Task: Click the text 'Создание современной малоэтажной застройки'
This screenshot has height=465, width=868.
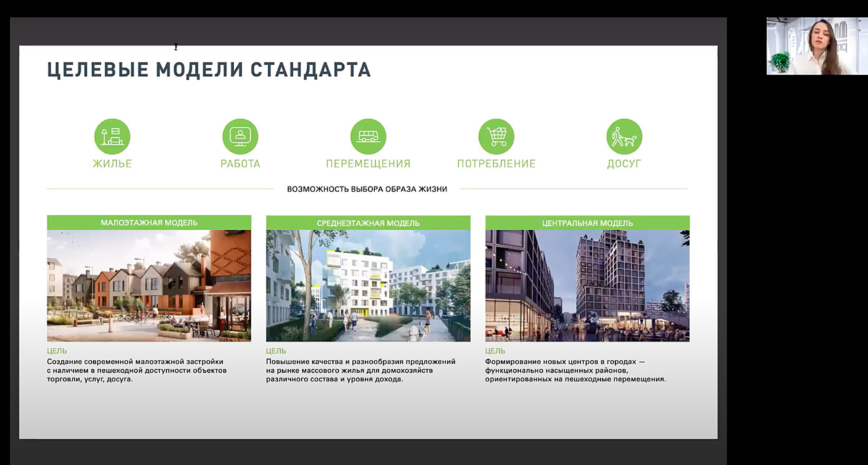Action: [135, 362]
